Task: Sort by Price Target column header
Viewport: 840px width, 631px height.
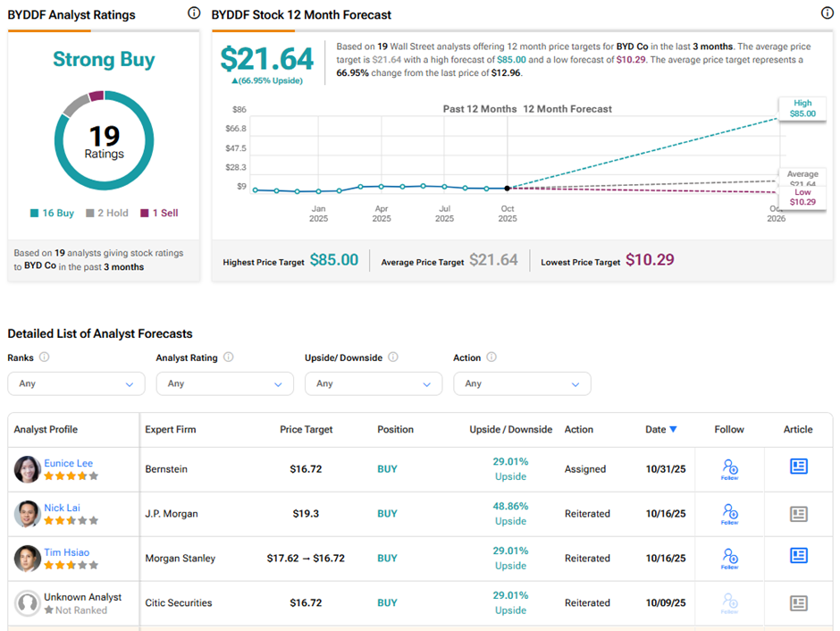Action: 307,430
